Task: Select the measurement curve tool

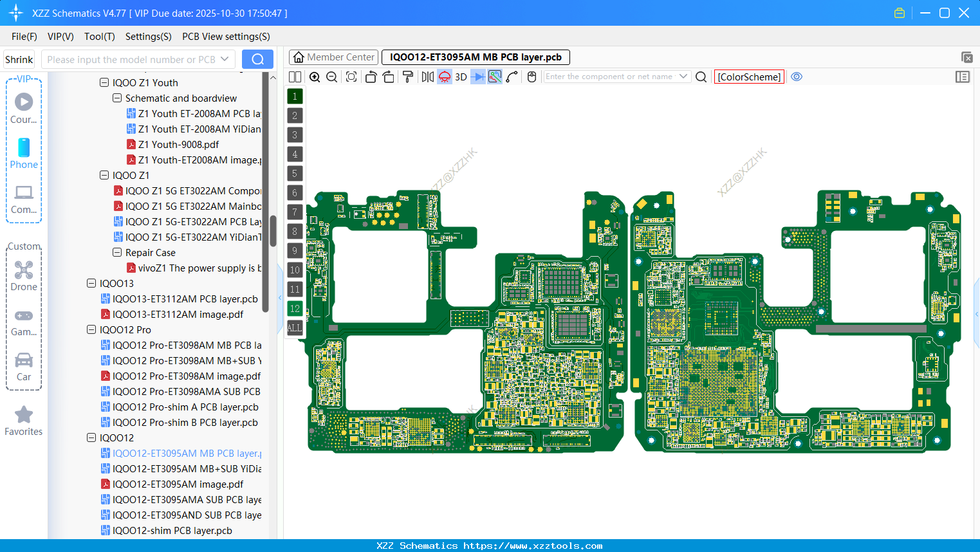Action: click(513, 77)
